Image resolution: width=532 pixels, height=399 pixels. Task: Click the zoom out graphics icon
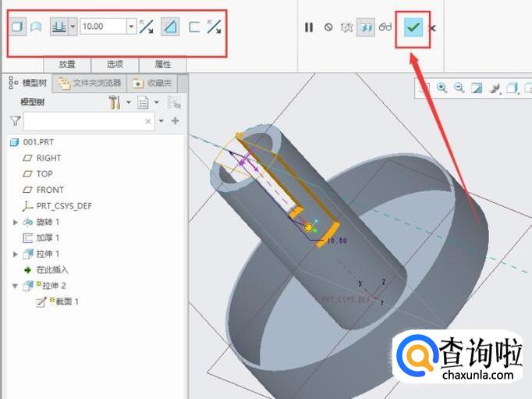click(459, 87)
